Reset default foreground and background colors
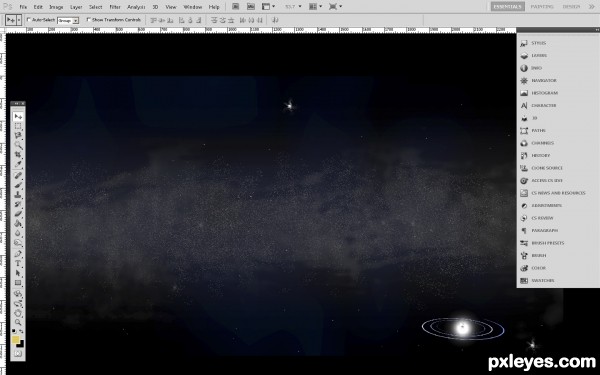Screen dimensions: 600x375 click(x=14, y=331)
